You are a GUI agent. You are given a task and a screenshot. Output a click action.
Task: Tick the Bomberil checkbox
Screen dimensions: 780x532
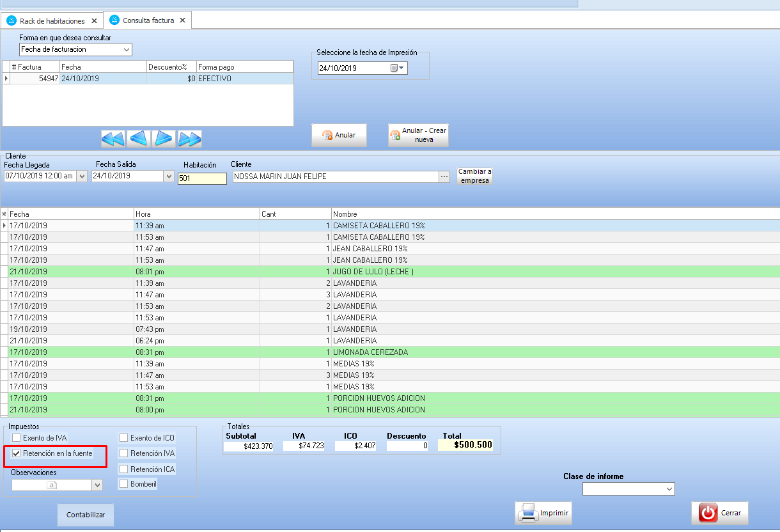[124, 484]
